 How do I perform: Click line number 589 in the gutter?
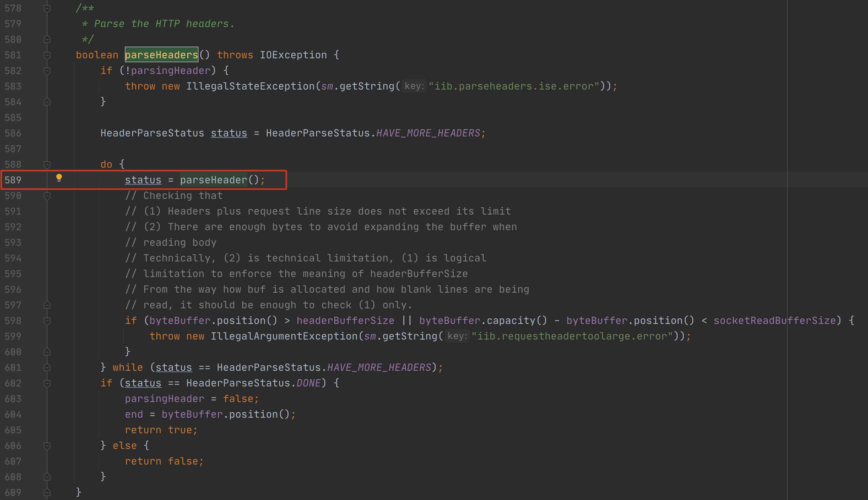click(x=13, y=180)
